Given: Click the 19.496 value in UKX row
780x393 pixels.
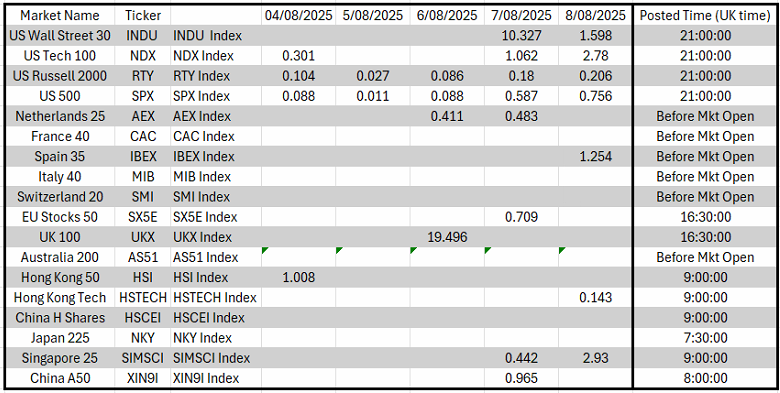Looking at the screenshot, I should point(447,237).
